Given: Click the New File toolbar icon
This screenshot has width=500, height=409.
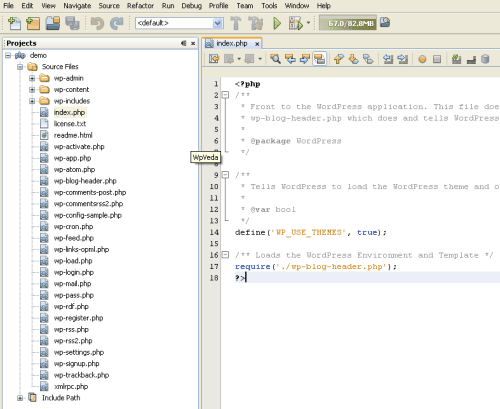Looking at the screenshot, I should 14,23.
